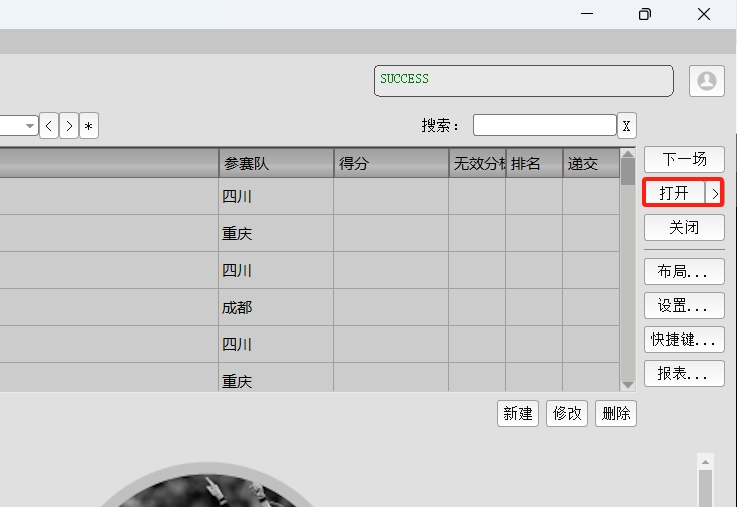737x507 pixels.
Task: Open the combo box dropdown arrow
Action: [30, 126]
